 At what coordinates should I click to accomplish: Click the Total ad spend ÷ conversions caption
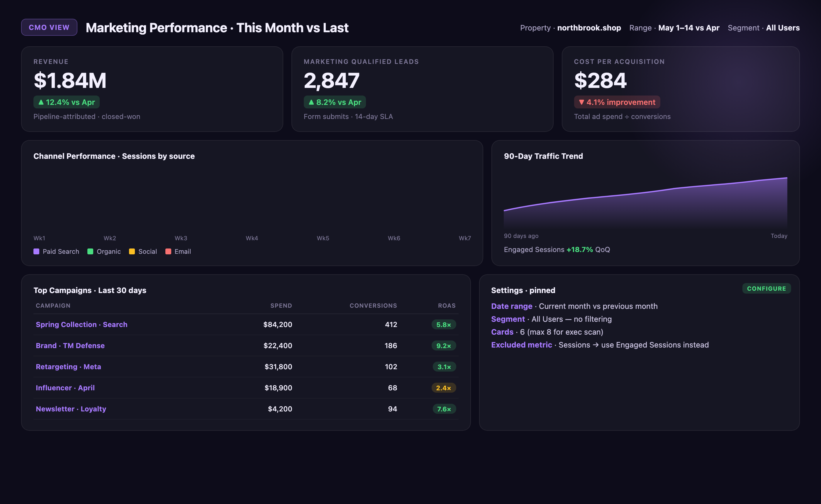click(622, 116)
